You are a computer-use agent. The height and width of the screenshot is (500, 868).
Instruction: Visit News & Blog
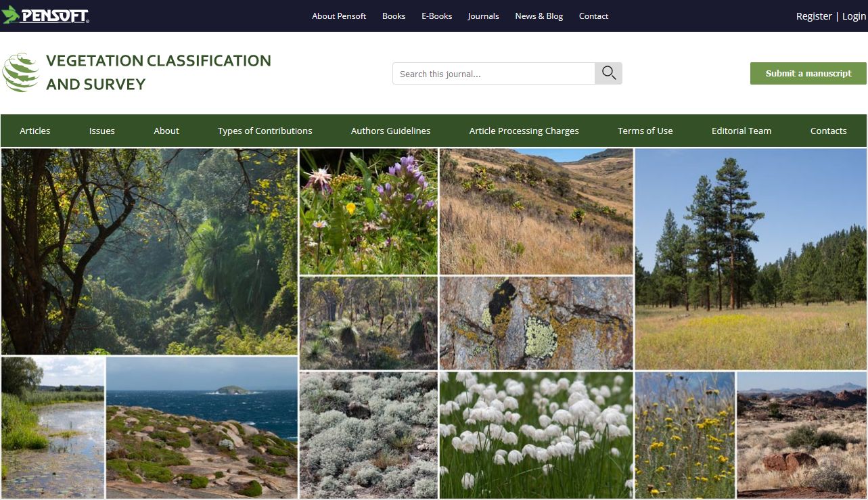coord(539,16)
